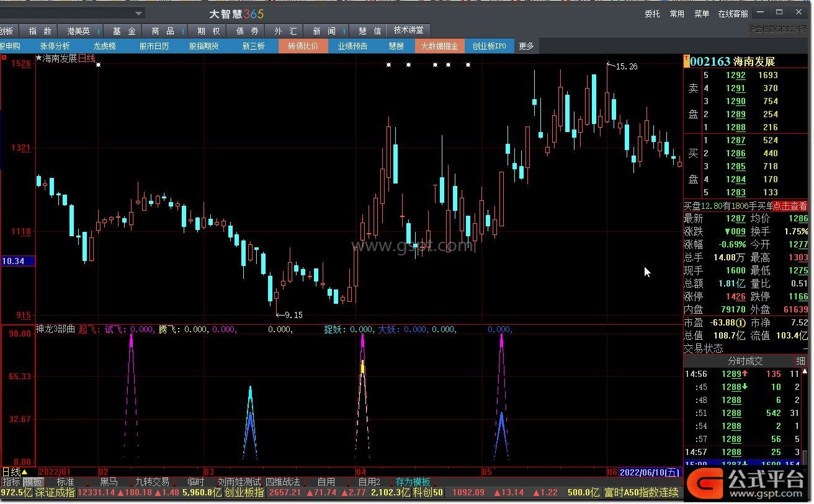814x504 pixels.
Task: Click the stock code 002163
Action: pos(710,61)
